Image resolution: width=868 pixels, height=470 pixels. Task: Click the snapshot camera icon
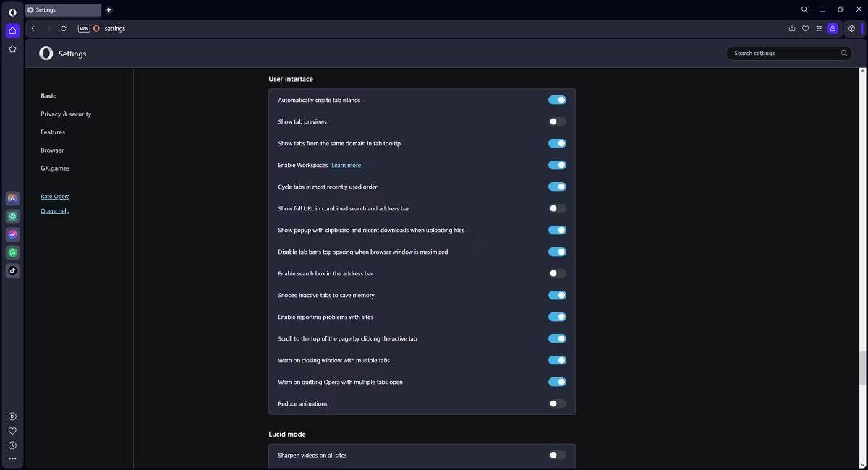791,29
